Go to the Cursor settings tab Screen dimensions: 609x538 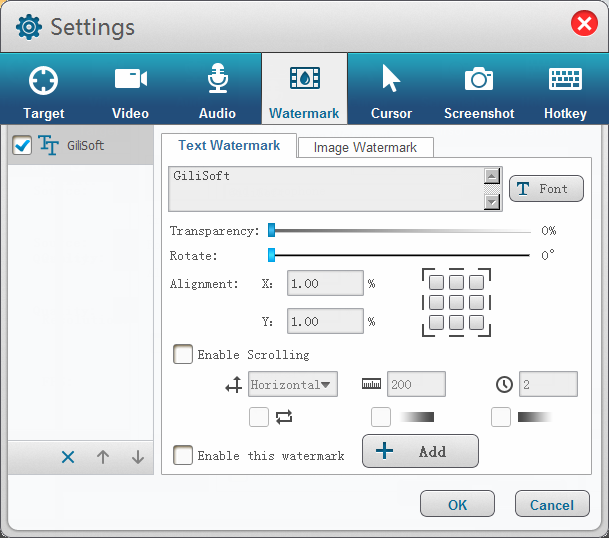click(391, 91)
